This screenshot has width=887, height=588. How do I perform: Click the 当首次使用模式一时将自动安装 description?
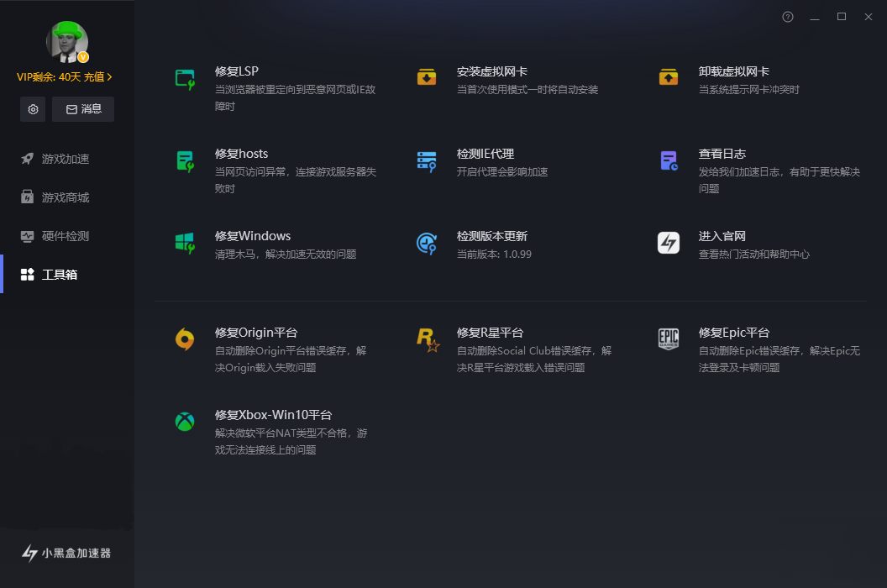click(527, 89)
